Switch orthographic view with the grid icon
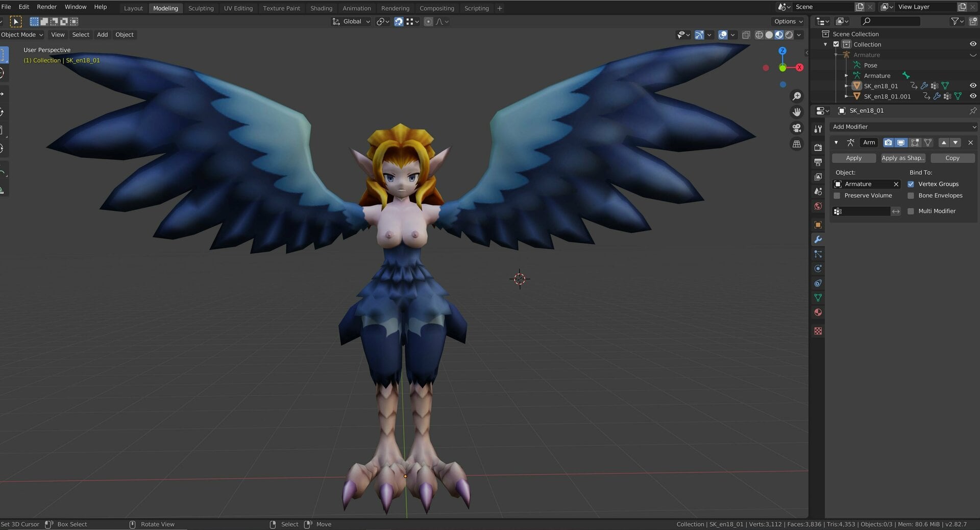Viewport: 980px width, 530px height. click(x=797, y=144)
